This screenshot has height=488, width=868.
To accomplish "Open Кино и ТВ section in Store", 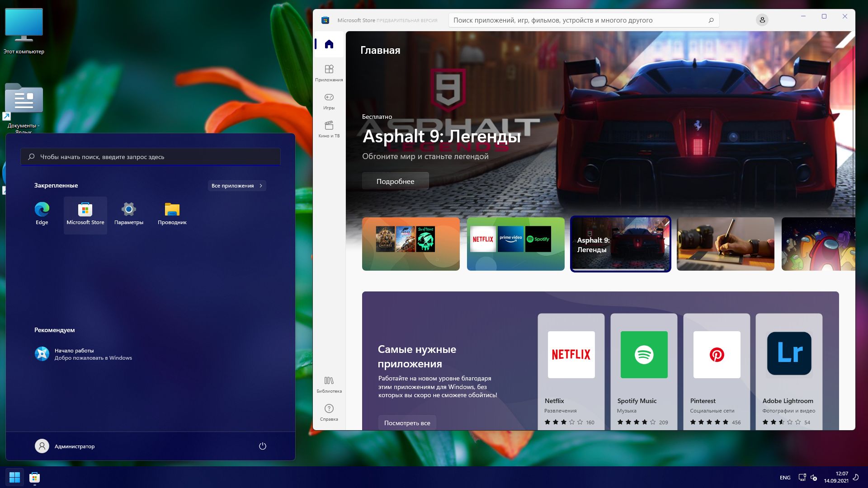I will (329, 129).
